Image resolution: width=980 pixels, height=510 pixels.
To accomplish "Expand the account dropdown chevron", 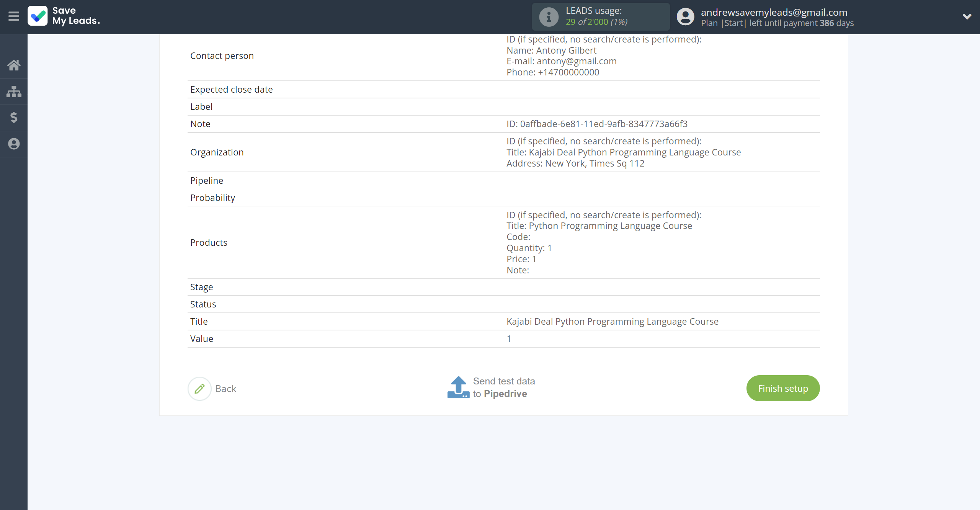I will [967, 16].
